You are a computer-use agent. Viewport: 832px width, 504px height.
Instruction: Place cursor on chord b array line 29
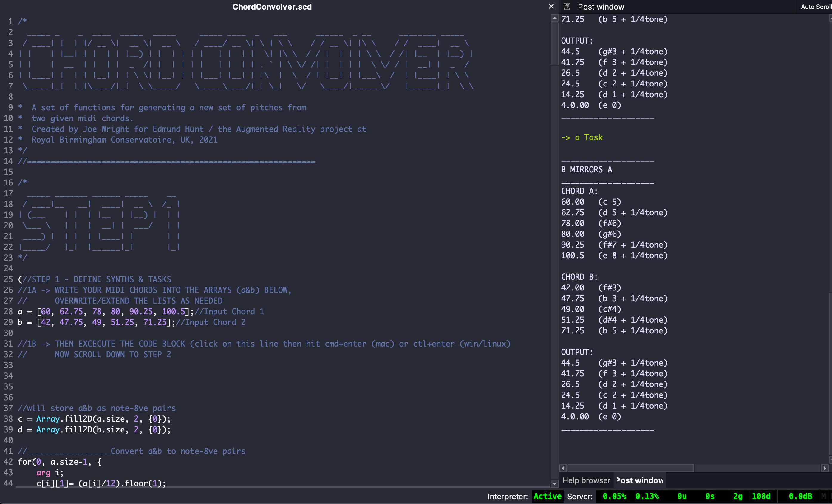click(132, 322)
